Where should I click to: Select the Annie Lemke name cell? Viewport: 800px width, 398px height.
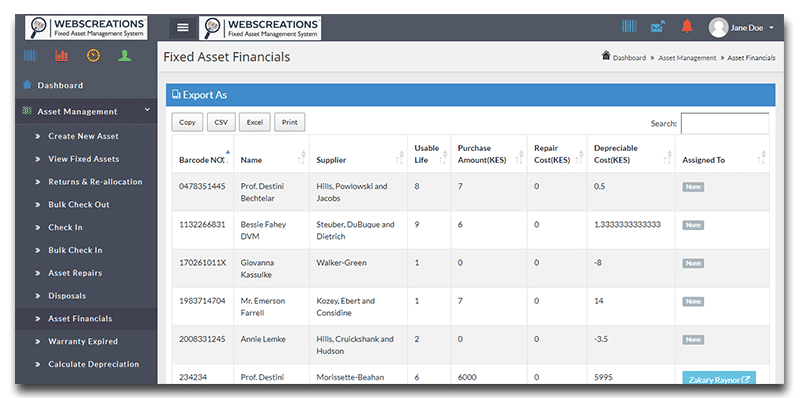271,345
